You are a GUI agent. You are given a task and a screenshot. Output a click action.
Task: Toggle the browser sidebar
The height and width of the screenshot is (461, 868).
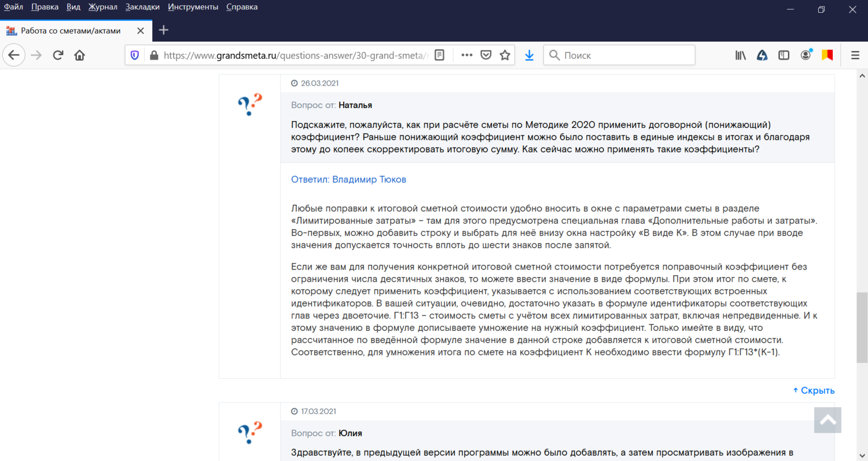(784, 55)
